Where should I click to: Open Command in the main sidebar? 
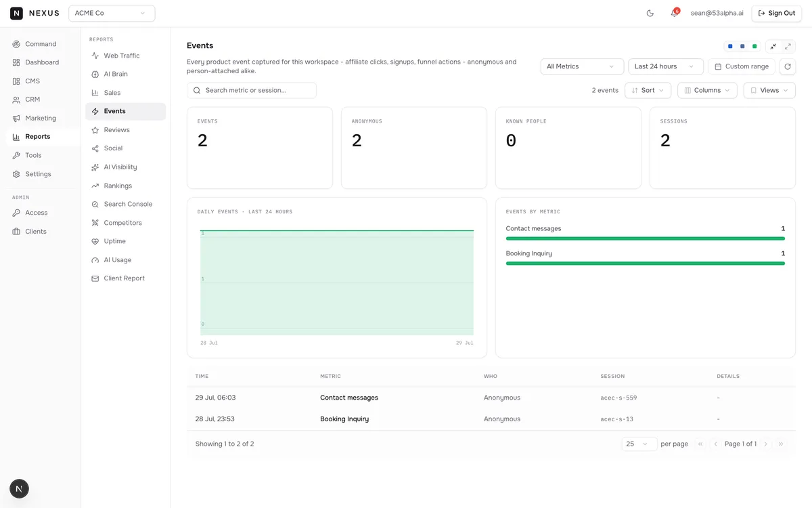pyautogui.click(x=41, y=44)
